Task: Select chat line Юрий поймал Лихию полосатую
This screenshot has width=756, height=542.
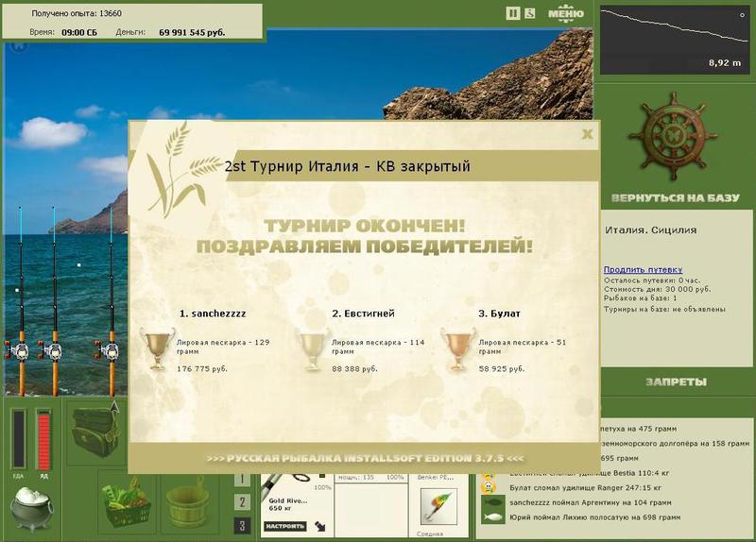Action: point(595,517)
